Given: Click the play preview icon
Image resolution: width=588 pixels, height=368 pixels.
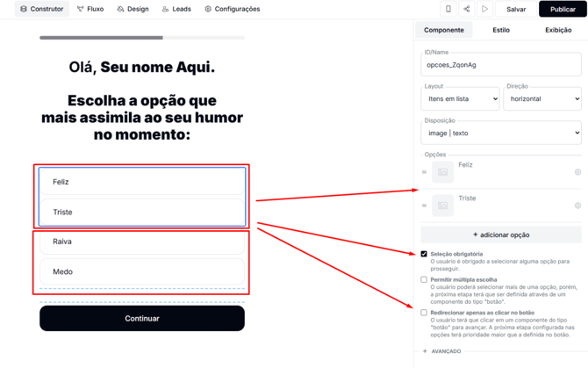Looking at the screenshot, I should (x=484, y=9).
